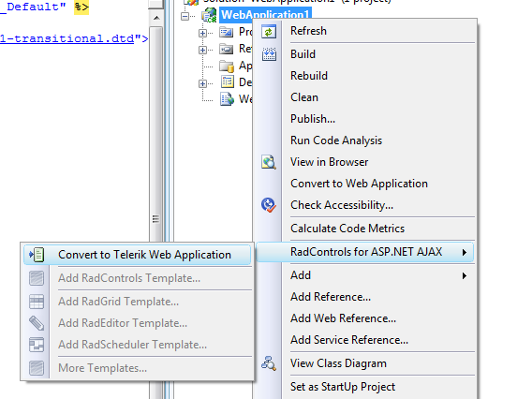Open RadControls for ASP.NET AJAX menu item

[365, 252]
